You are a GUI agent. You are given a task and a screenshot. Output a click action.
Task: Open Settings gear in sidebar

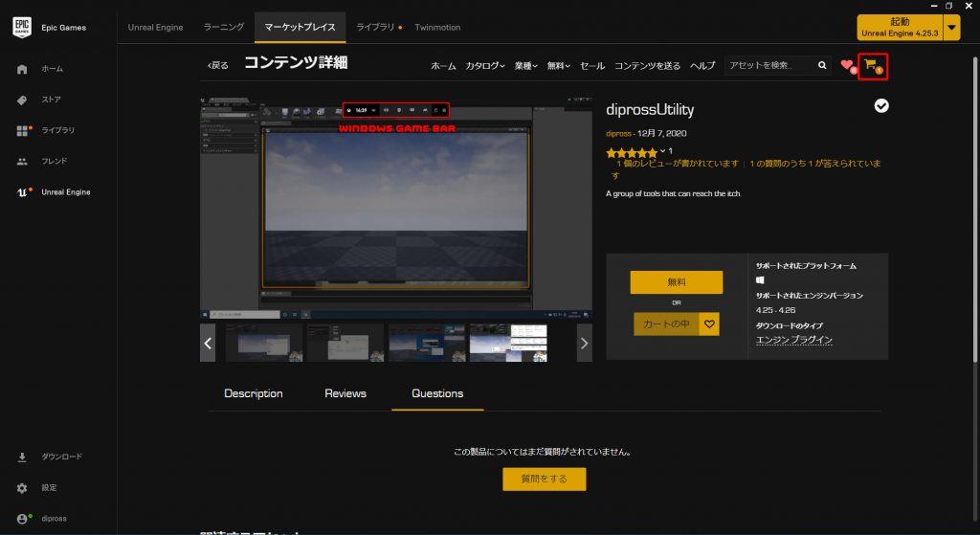22,487
